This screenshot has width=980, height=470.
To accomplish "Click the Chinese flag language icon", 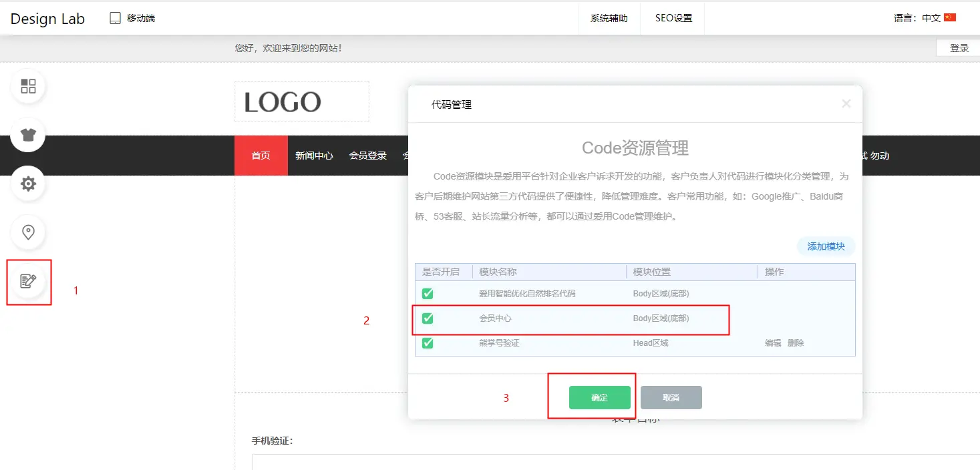I will (x=949, y=18).
